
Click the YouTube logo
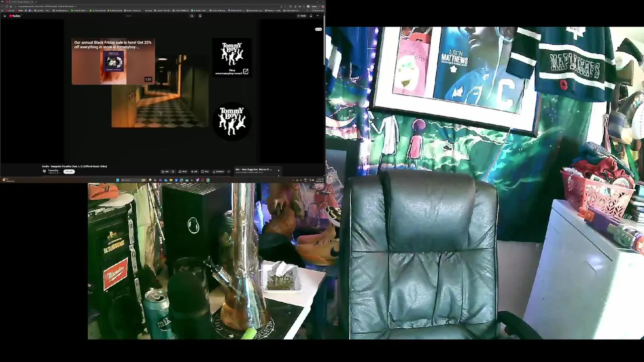(15, 16)
